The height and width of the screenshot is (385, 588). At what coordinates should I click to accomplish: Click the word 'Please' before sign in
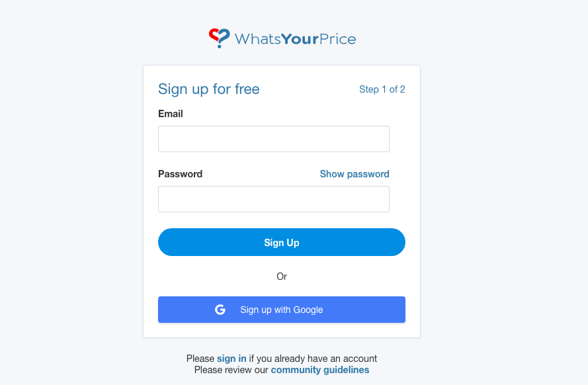tap(200, 359)
